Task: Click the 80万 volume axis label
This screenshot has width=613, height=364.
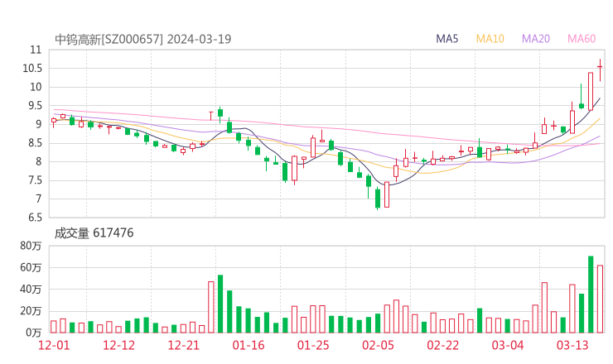Action: [31, 246]
